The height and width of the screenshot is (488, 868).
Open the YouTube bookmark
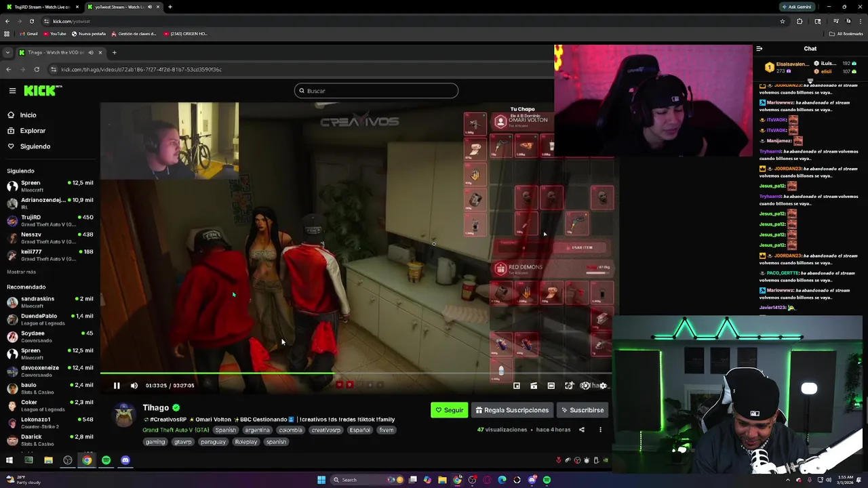(54, 33)
